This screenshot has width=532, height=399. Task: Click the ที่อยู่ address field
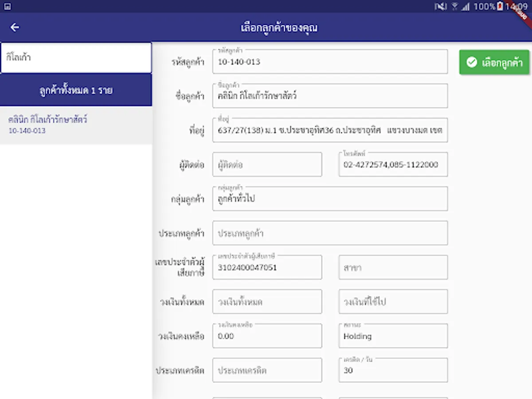click(x=330, y=130)
